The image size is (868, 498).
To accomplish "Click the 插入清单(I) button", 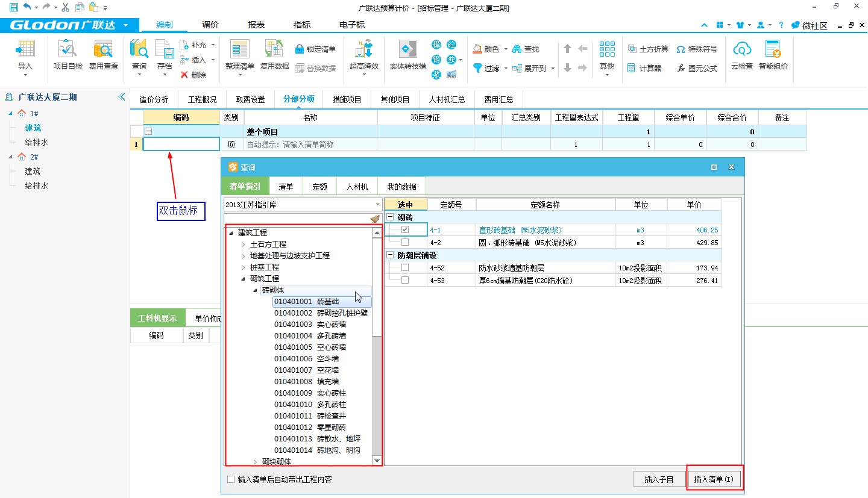I will click(714, 479).
